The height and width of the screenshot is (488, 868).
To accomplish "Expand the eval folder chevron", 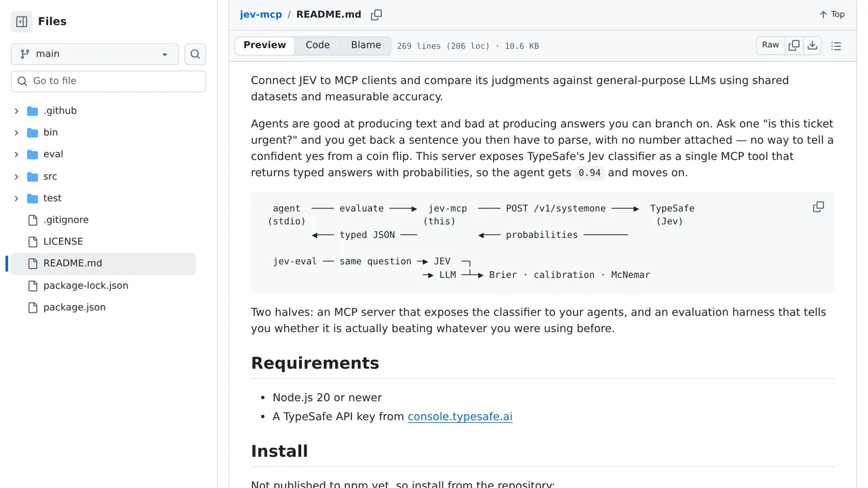I will pyautogui.click(x=16, y=155).
